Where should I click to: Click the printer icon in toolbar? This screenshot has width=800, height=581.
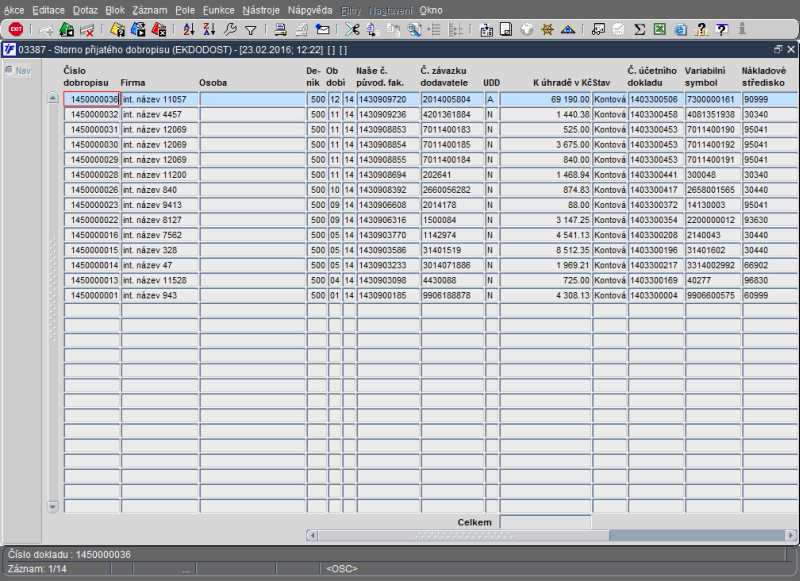[x=280, y=30]
